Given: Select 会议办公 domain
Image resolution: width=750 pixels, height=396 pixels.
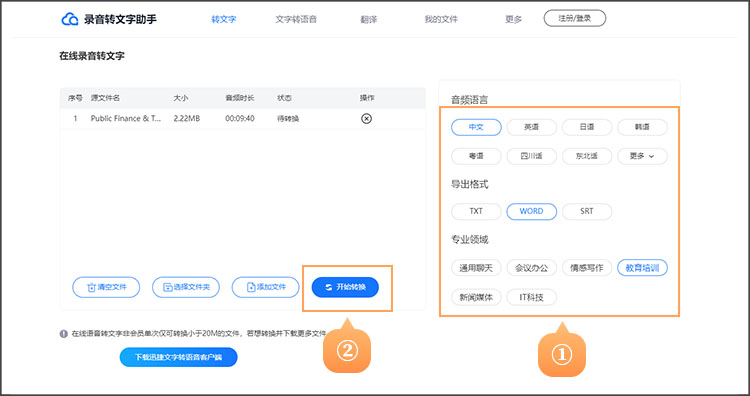Looking at the screenshot, I should (x=532, y=268).
